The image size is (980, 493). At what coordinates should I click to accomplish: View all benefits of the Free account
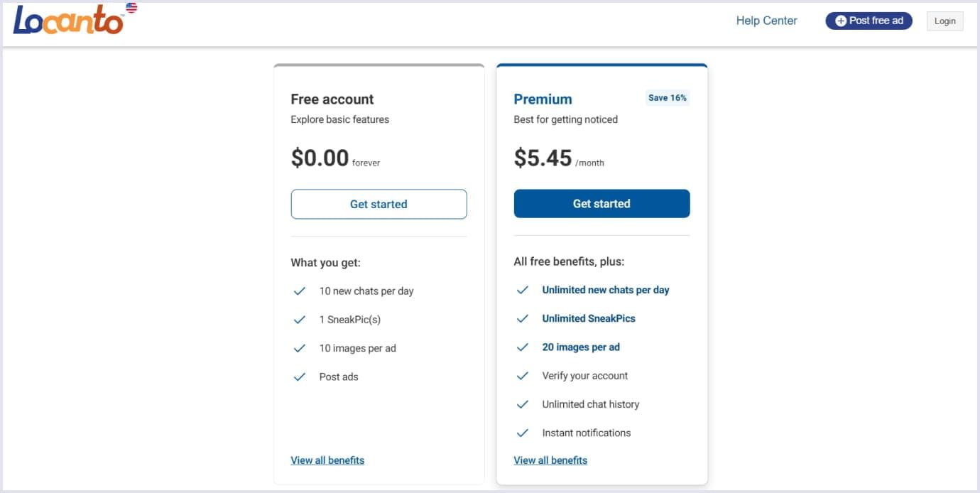coord(327,460)
